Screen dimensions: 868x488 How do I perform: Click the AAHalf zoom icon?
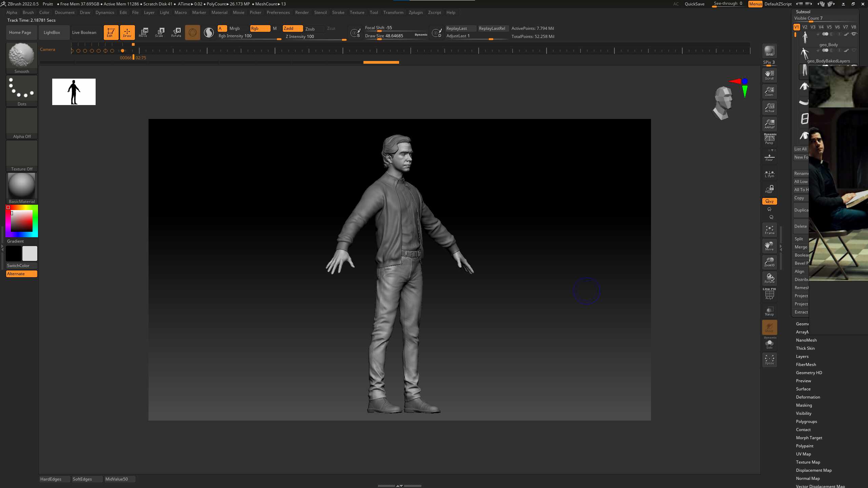[x=769, y=124]
